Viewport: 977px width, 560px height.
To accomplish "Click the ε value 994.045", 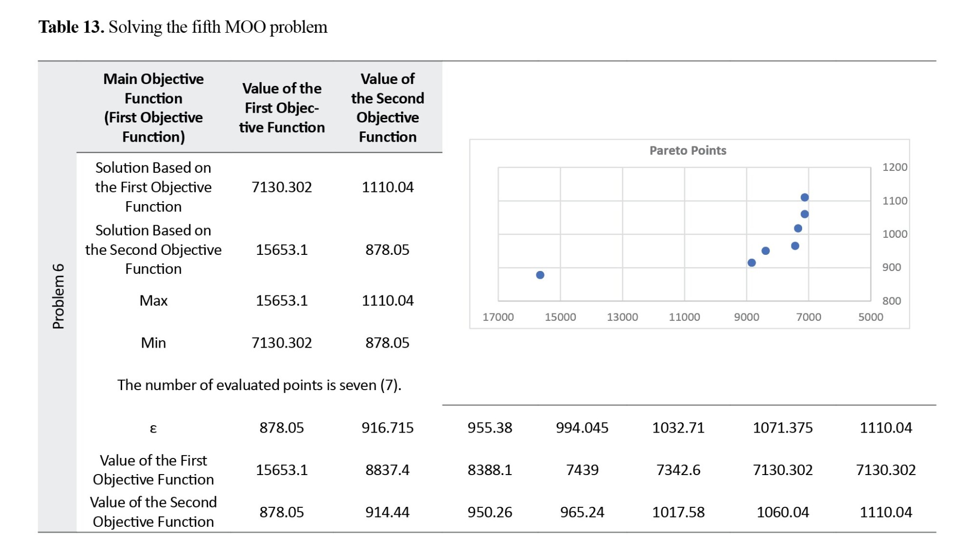I will (x=582, y=428).
